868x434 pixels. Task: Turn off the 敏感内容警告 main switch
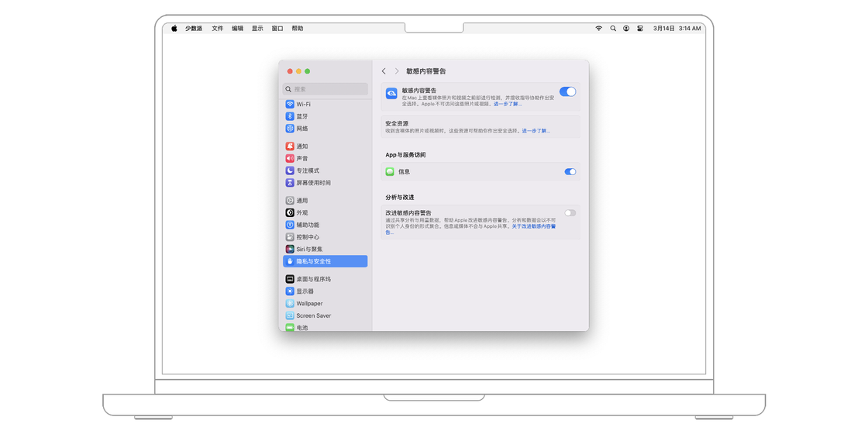click(x=567, y=92)
